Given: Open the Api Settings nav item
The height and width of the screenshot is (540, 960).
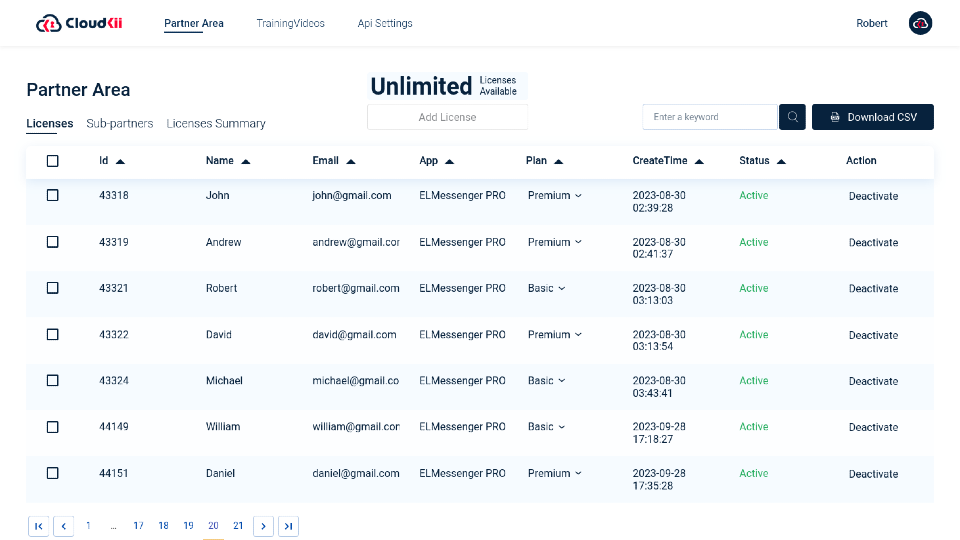Looking at the screenshot, I should tap(384, 23).
